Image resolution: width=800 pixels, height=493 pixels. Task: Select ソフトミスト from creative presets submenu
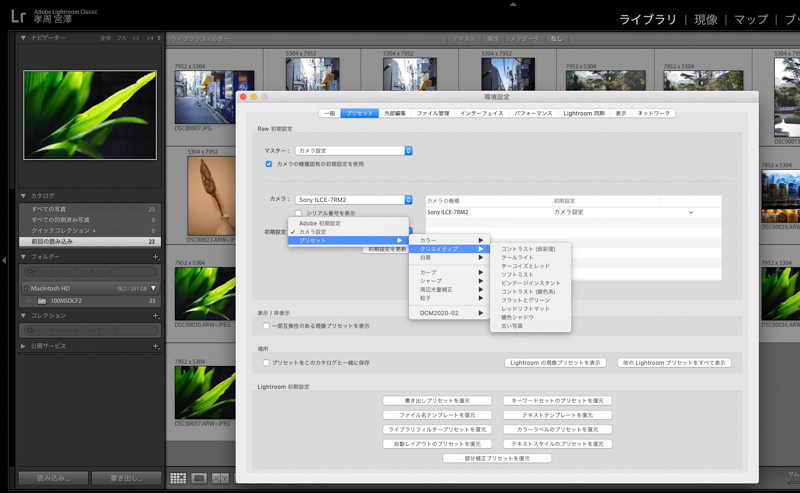click(x=518, y=274)
